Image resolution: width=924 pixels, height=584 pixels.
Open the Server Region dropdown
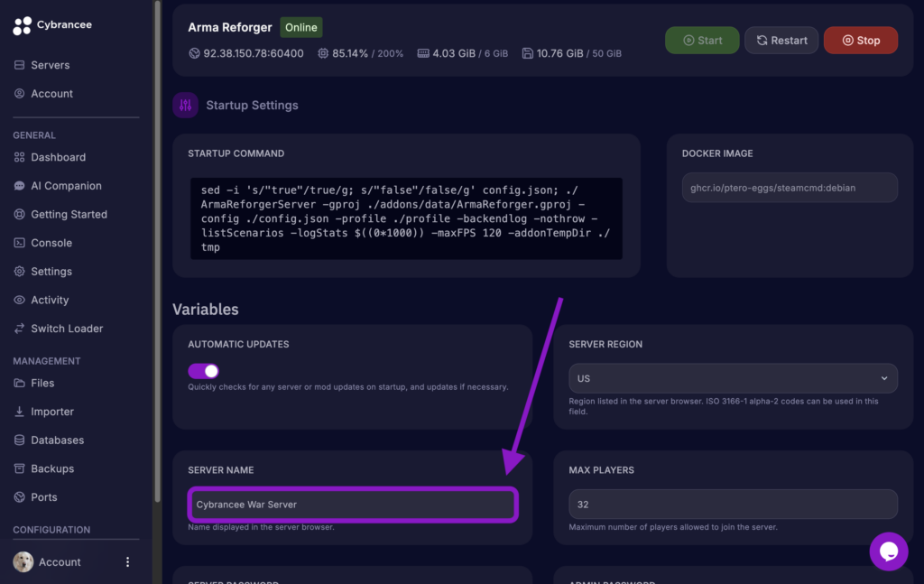(733, 378)
